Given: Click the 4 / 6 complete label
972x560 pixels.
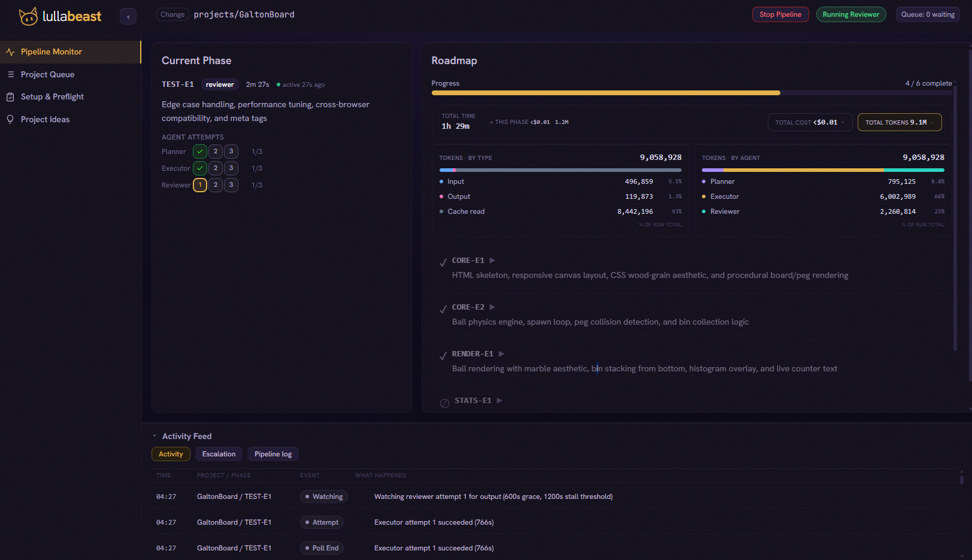Looking at the screenshot, I should click(928, 83).
